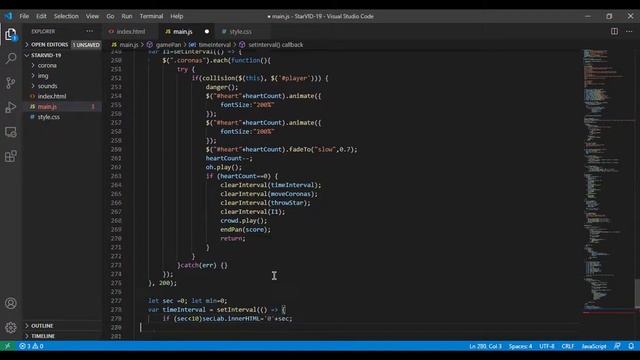Open Terminal menu
Screen dimensions: 640x360
151,16
